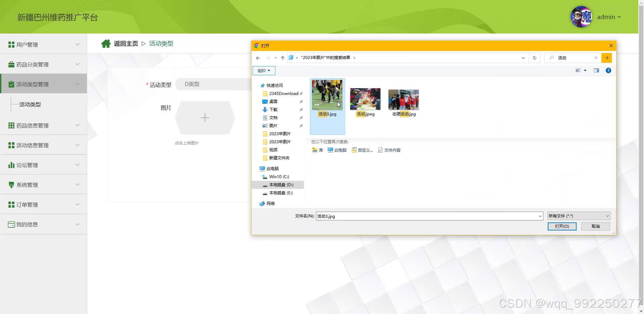The image size is (644, 314).
Task: Search again in 库 location
Action: tap(318, 150)
